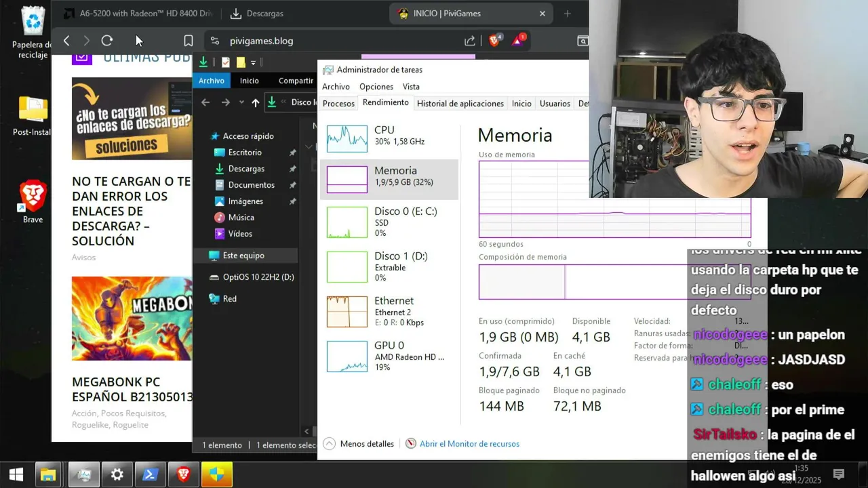Viewport: 868px width, 488px height.
Task: Bookmark this page in Brave
Action: click(x=189, y=41)
